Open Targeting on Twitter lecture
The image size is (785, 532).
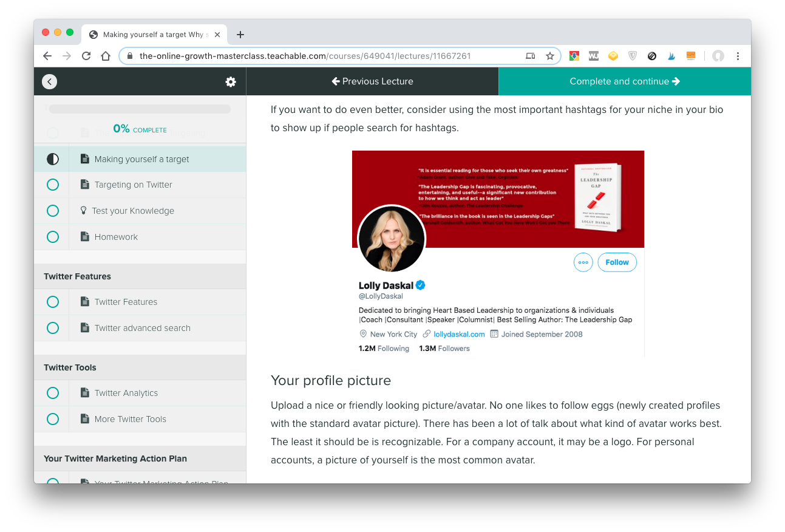[140, 185]
